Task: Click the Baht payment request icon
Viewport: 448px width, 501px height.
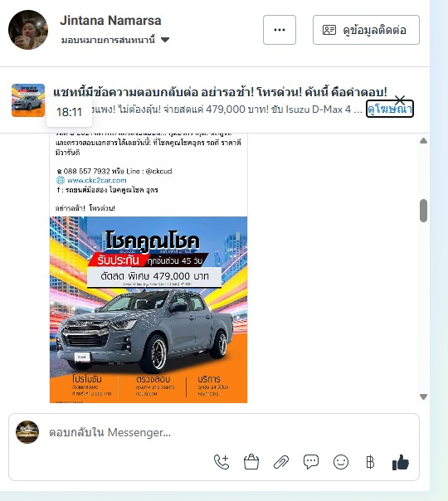Action: (x=370, y=462)
